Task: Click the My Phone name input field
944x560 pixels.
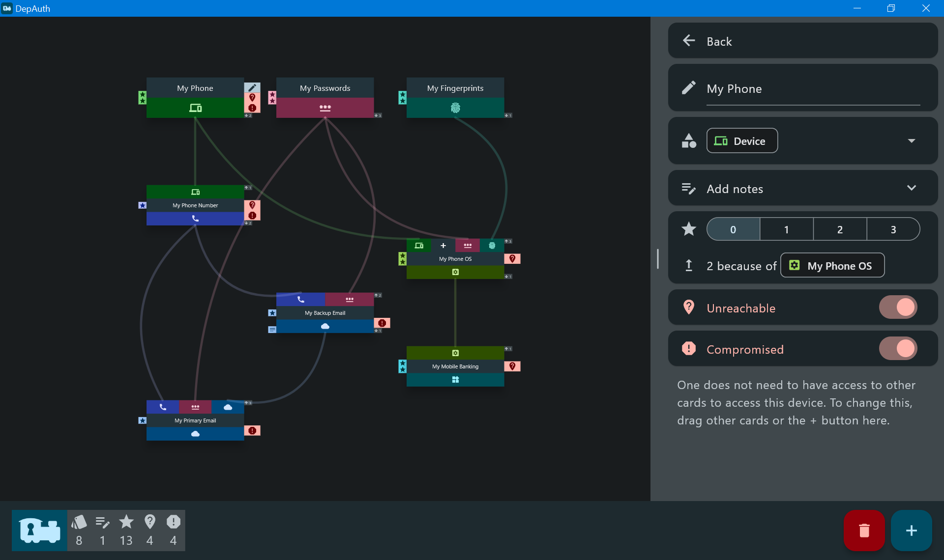Action: coord(813,89)
